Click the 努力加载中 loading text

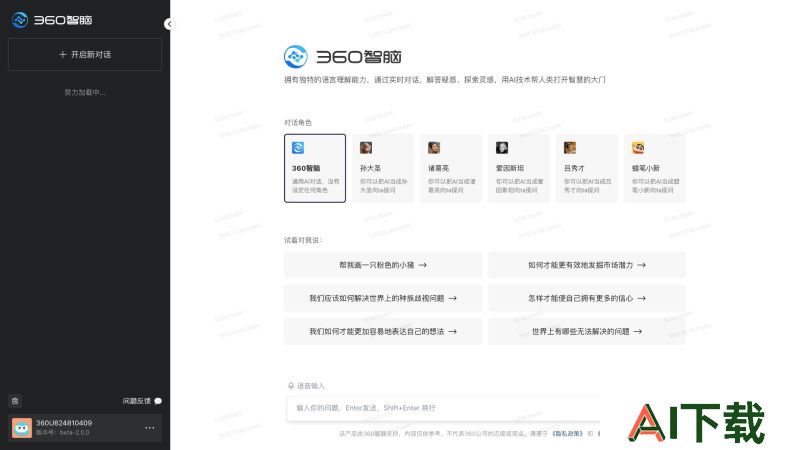coord(85,92)
